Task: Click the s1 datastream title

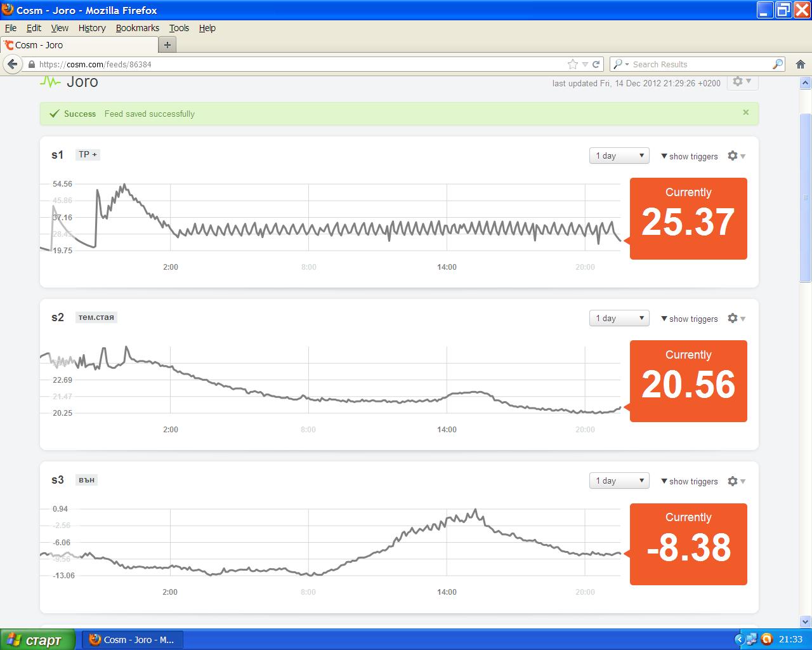Action: coord(58,155)
